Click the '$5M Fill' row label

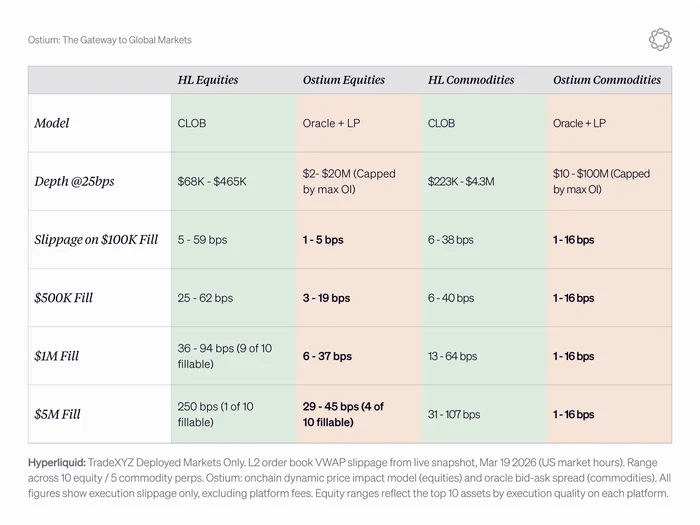[x=58, y=414]
